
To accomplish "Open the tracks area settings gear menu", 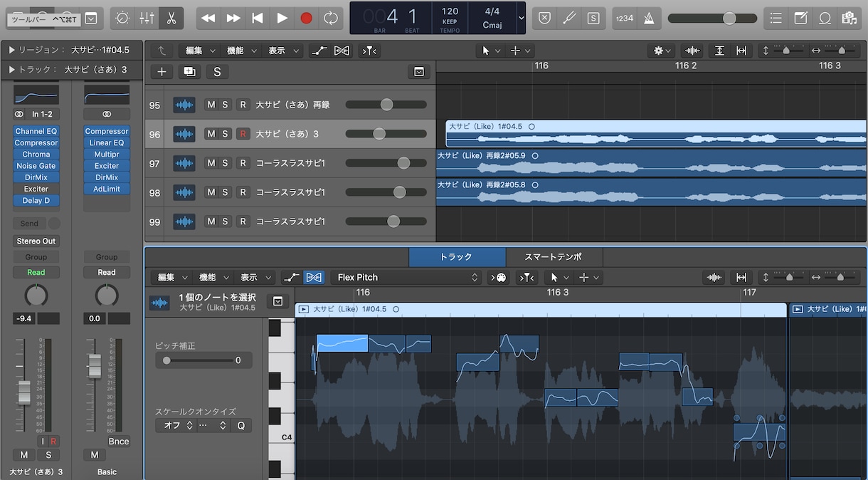I will pyautogui.click(x=662, y=51).
